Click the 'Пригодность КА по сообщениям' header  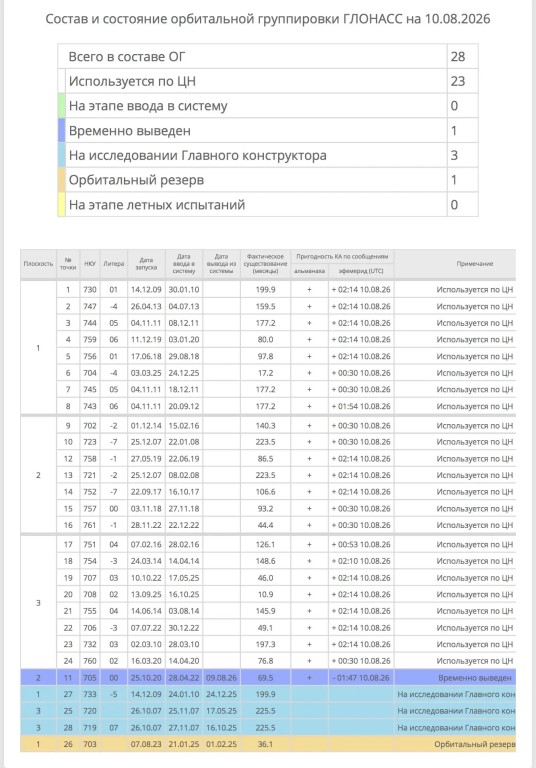tap(342, 256)
